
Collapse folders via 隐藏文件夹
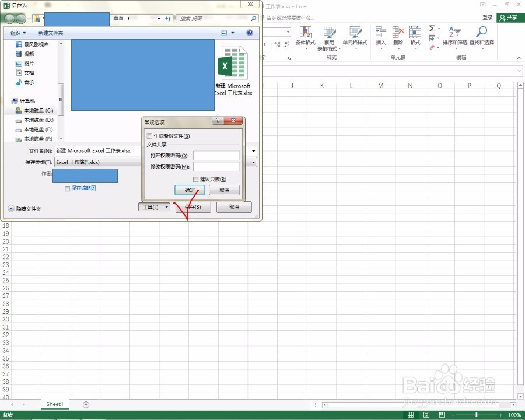24,209
